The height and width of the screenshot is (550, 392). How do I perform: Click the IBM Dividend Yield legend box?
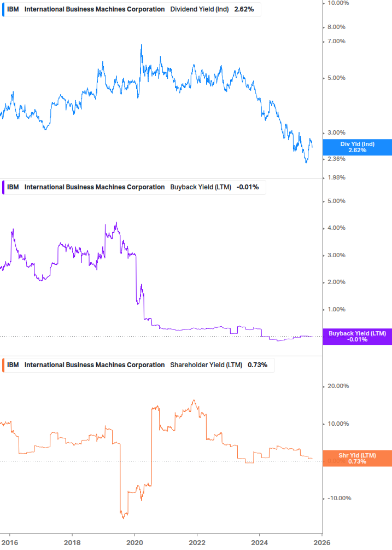point(131,9)
